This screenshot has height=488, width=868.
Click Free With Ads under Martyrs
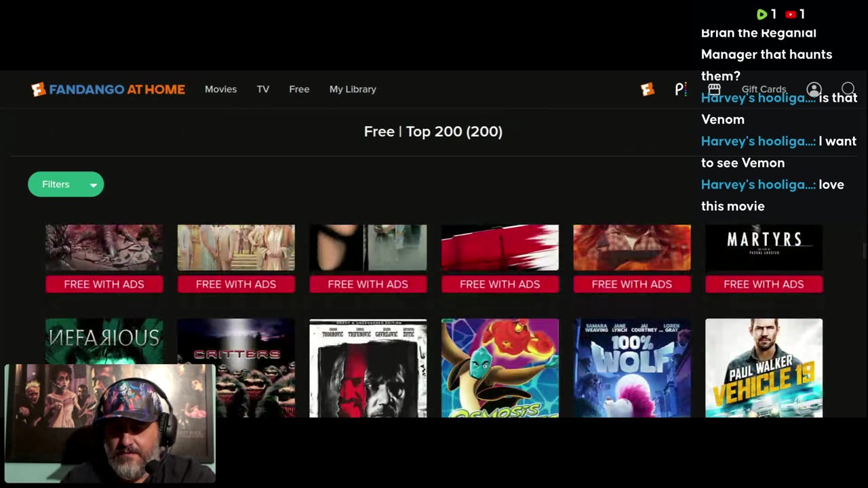click(764, 284)
